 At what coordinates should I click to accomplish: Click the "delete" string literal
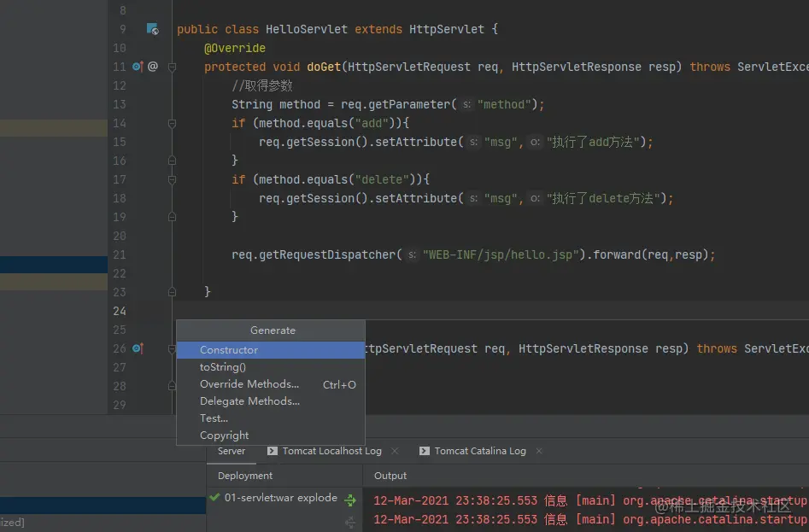[382, 179]
